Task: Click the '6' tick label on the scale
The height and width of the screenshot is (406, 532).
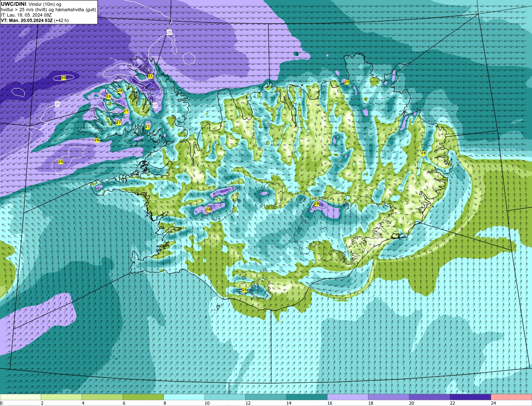Action: (124, 403)
